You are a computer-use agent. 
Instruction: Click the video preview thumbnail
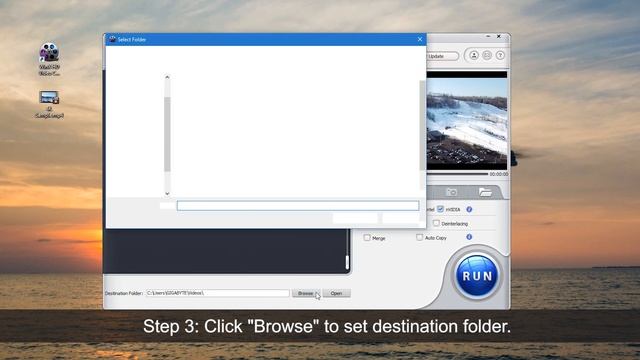coord(467,121)
